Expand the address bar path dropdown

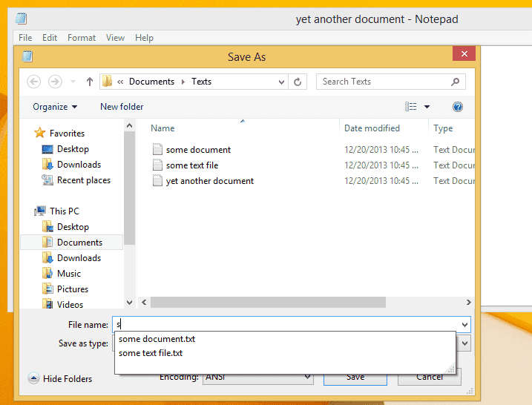point(281,82)
